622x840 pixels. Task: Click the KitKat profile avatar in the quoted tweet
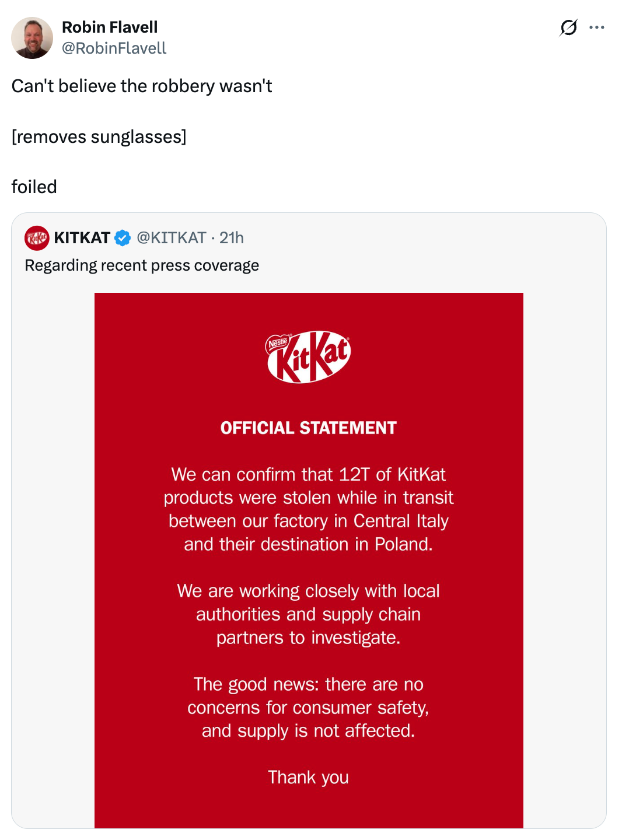pos(36,237)
